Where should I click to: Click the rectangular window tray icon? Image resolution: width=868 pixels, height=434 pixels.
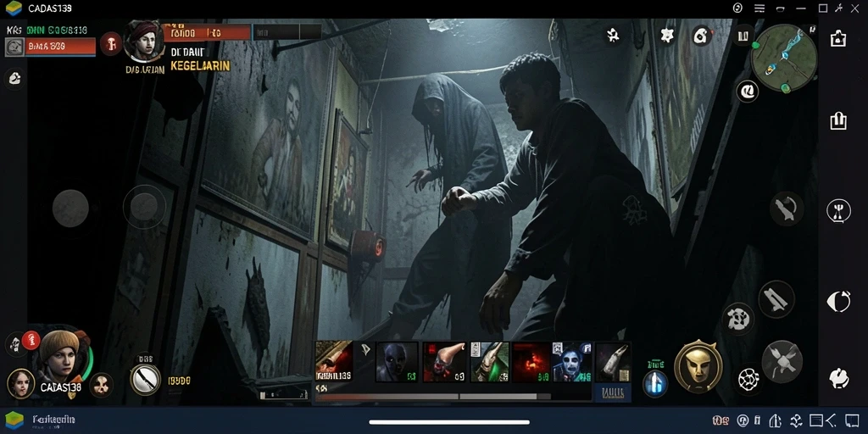tap(815, 420)
